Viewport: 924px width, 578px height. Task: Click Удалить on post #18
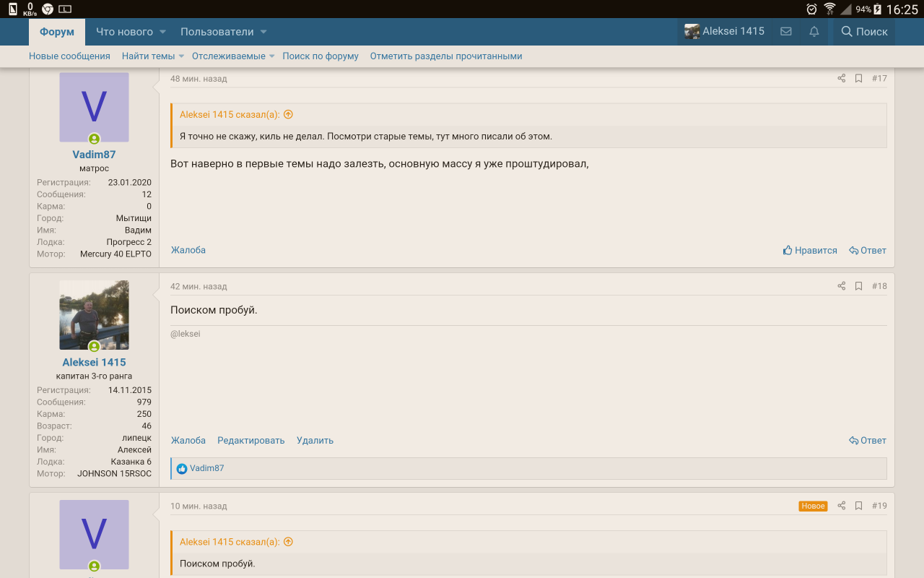(x=315, y=441)
